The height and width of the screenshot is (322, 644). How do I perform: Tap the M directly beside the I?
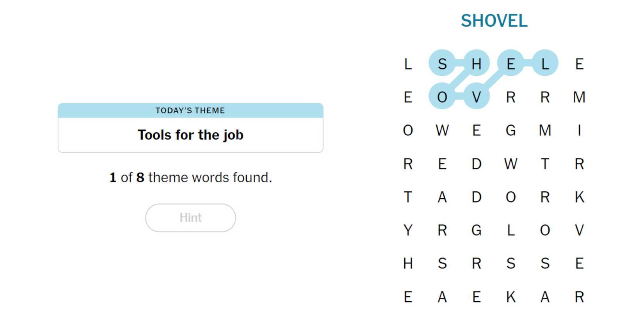[545, 130]
